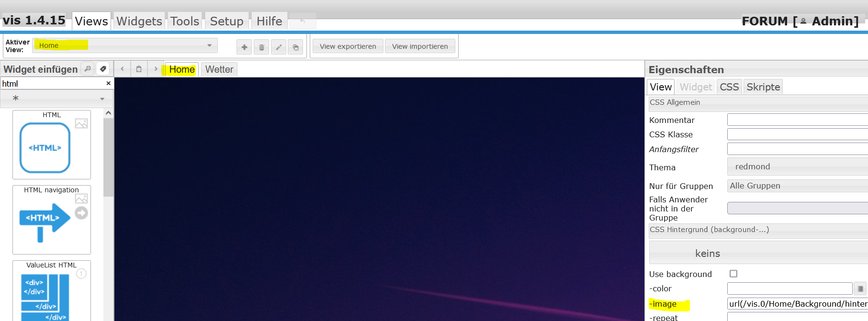Open the keins background preset dropdown
This screenshot has width=868, height=321.
(758, 253)
